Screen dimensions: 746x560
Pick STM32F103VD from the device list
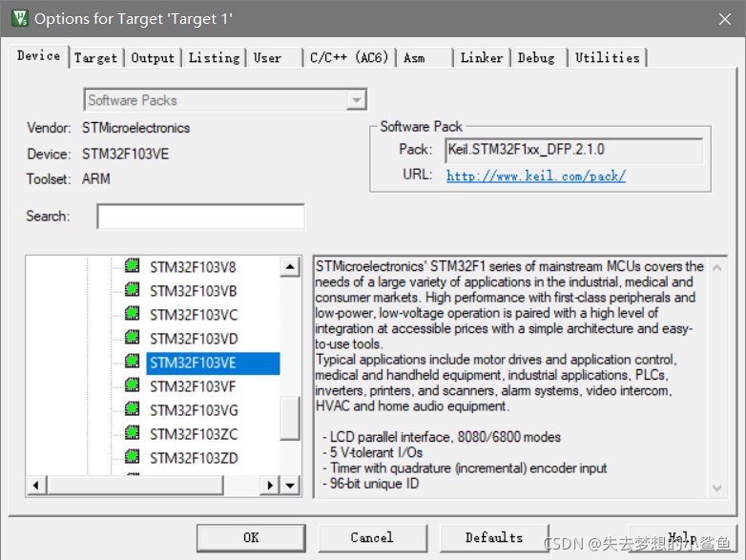194,339
